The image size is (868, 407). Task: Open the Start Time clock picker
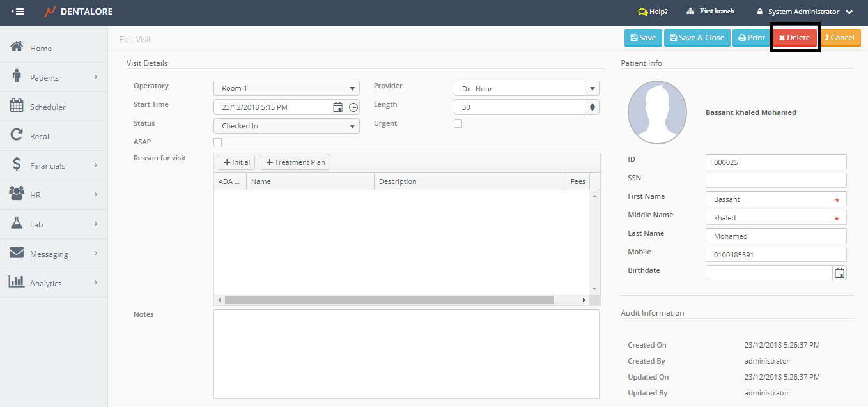coord(353,107)
